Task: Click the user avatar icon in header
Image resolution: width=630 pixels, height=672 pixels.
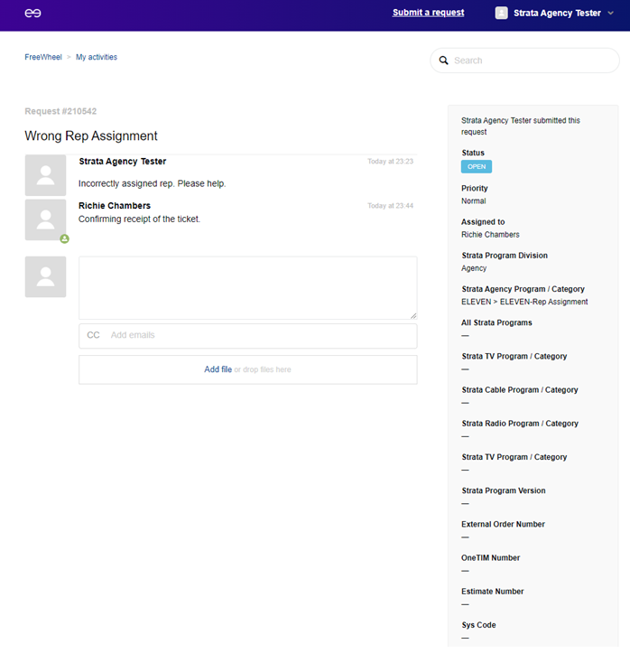Action: coord(501,13)
